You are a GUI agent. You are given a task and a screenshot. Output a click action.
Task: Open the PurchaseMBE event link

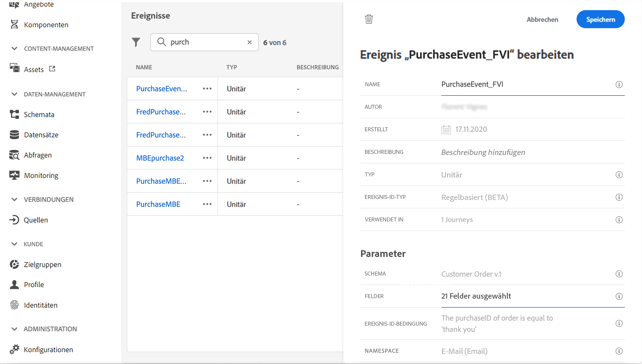click(x=158, y=204)
